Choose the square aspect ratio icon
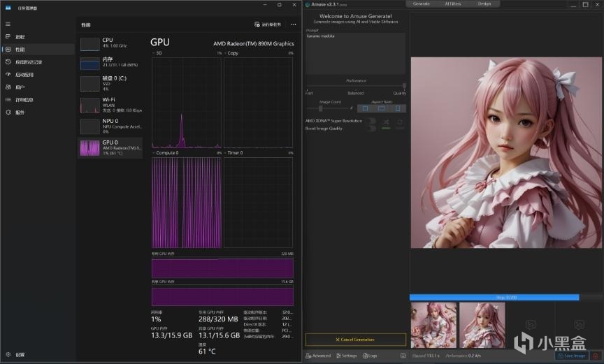 click(x=365, y=108)
